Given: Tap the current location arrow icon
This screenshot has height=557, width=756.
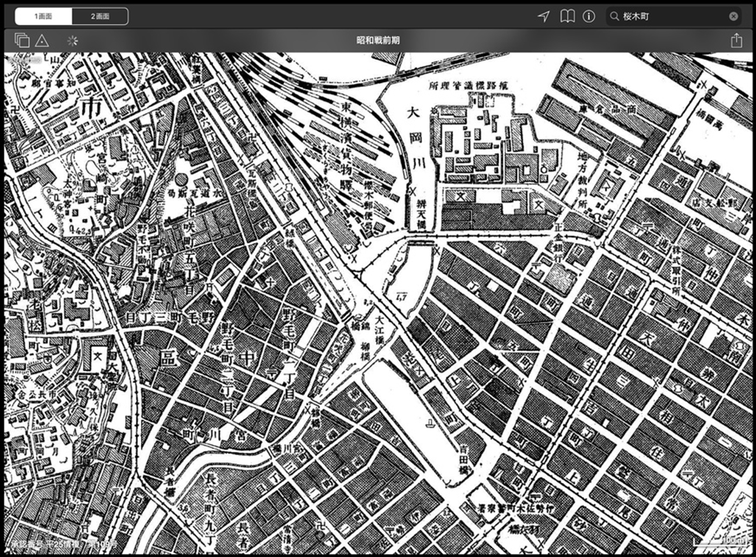Looking at the screenshot, I should [544, 16].
